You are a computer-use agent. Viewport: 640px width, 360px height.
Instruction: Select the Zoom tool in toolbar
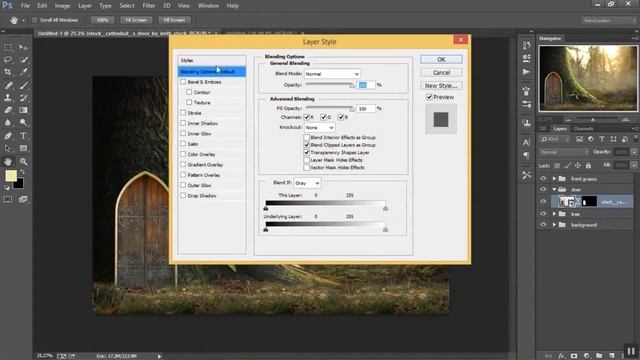point(23,162)
